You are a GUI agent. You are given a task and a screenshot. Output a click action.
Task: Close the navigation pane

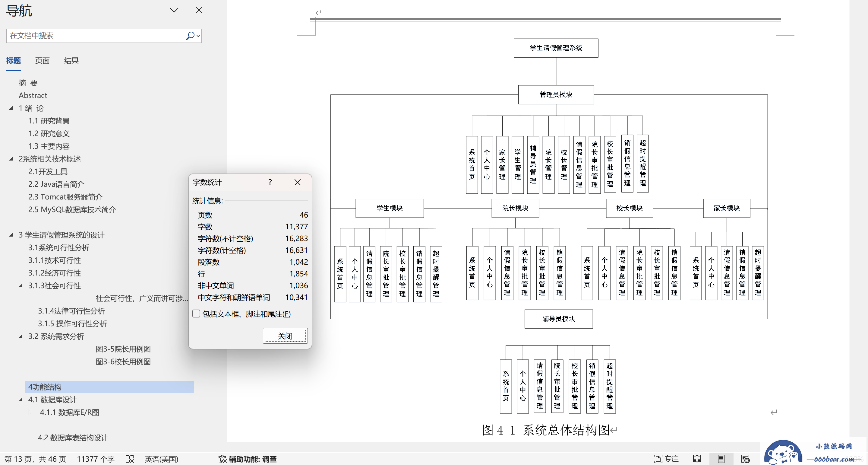(x=199, y=10)
